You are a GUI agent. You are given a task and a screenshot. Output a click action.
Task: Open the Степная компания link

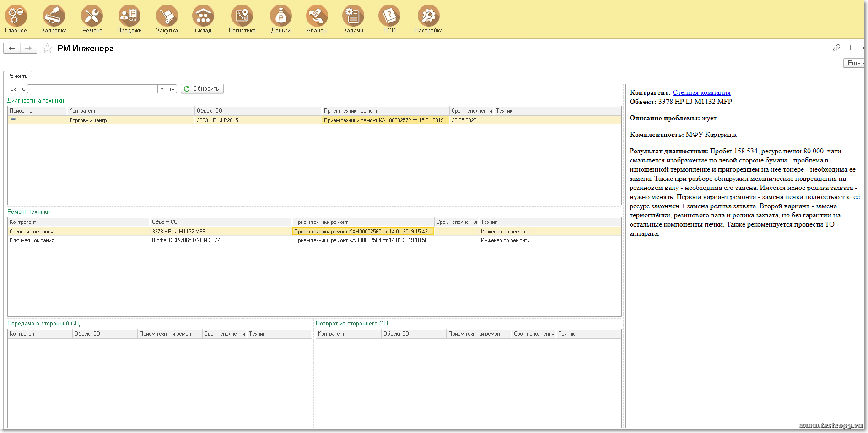pyautogui.click(x=701, y=92)
